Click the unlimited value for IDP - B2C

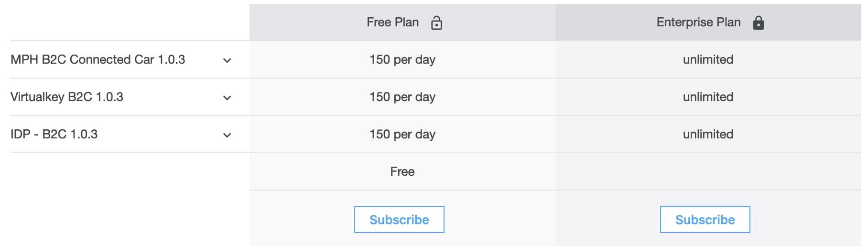[708, 134]
